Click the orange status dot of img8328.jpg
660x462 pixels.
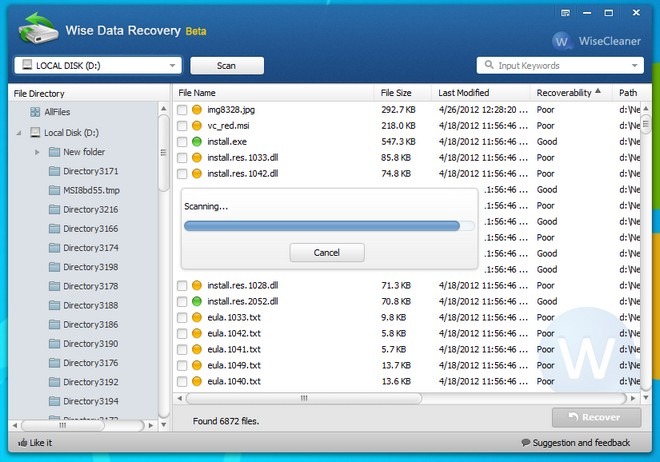tap(197, 110)
